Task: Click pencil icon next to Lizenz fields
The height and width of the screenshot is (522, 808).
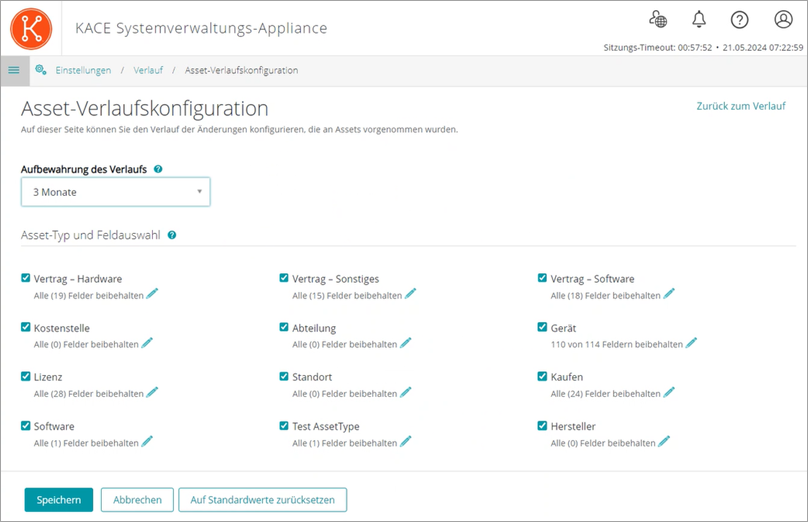Action: click(x=152, y=392)
